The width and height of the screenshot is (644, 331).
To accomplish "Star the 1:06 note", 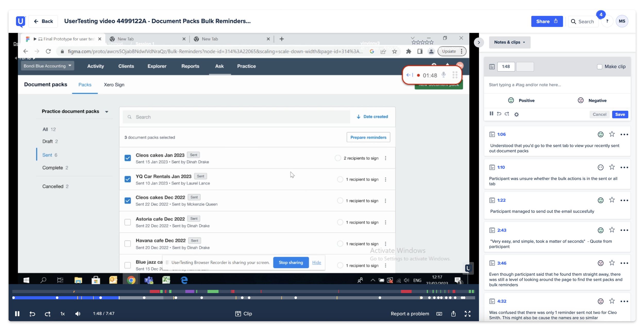I will coord(612,134).
